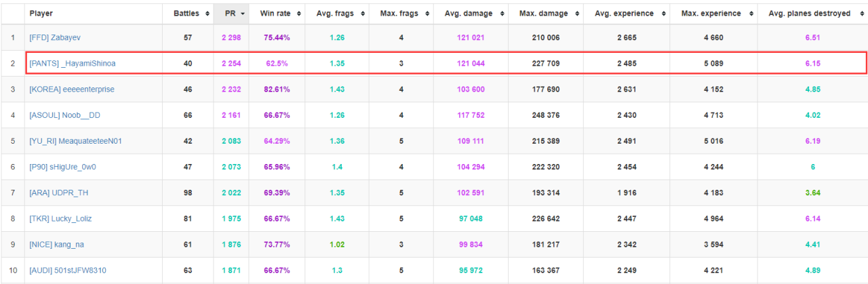Visit [KOREA] eeeeenterprise player page
The height and width of the screenshot is (284, 868).
coord(72,89)
